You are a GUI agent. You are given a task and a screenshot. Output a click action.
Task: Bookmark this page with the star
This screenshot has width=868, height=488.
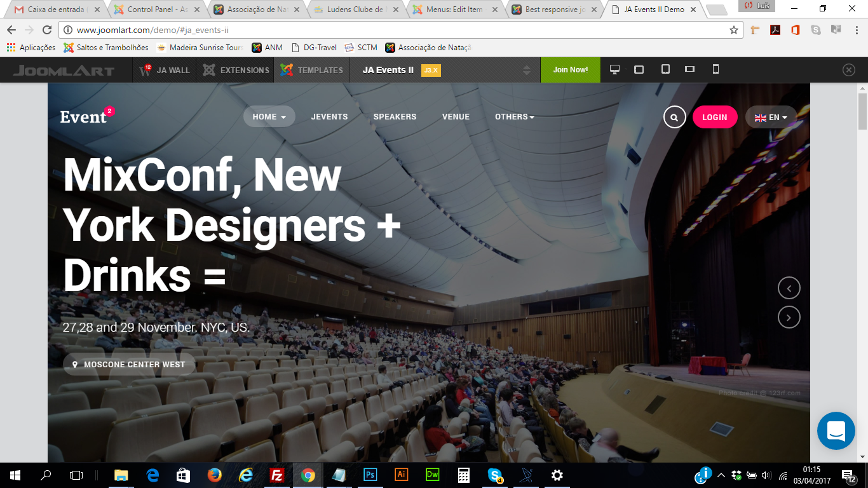[x=734, y=30]
